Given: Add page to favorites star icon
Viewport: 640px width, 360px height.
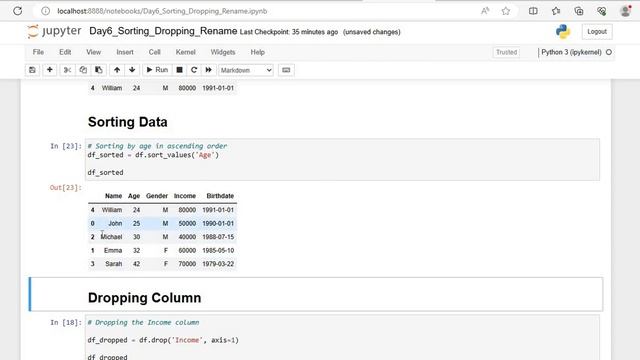Looking at the screenshot, I should [506, 11].
